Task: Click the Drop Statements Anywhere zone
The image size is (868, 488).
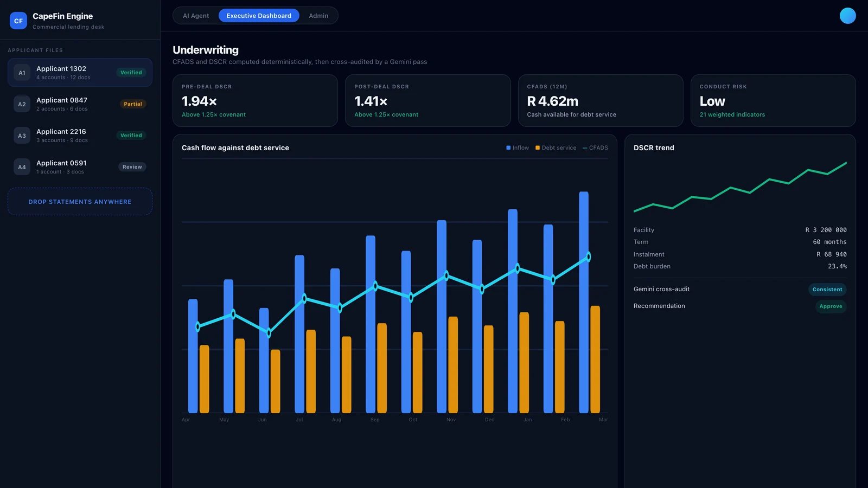Action: click(80, 202)
